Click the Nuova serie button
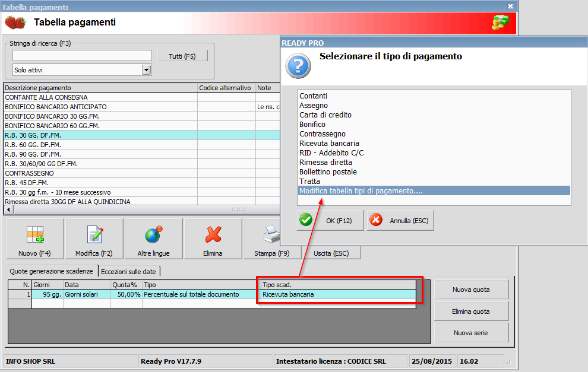The width and height of the screenshot is (588, 372). coord(471,333)
